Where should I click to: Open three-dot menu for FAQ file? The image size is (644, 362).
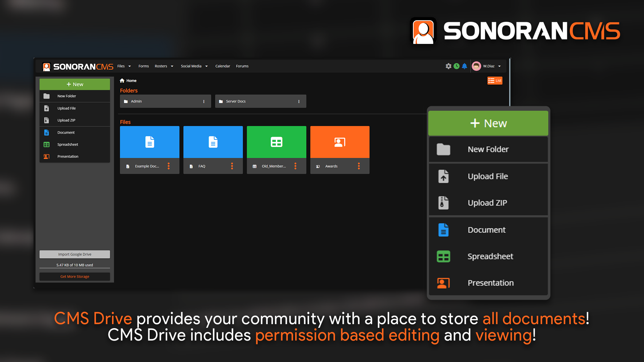tap(232, 166)
